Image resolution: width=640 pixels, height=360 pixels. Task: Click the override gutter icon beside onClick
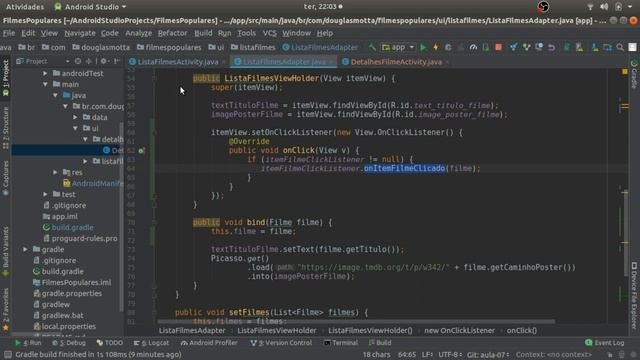(141, 151)
